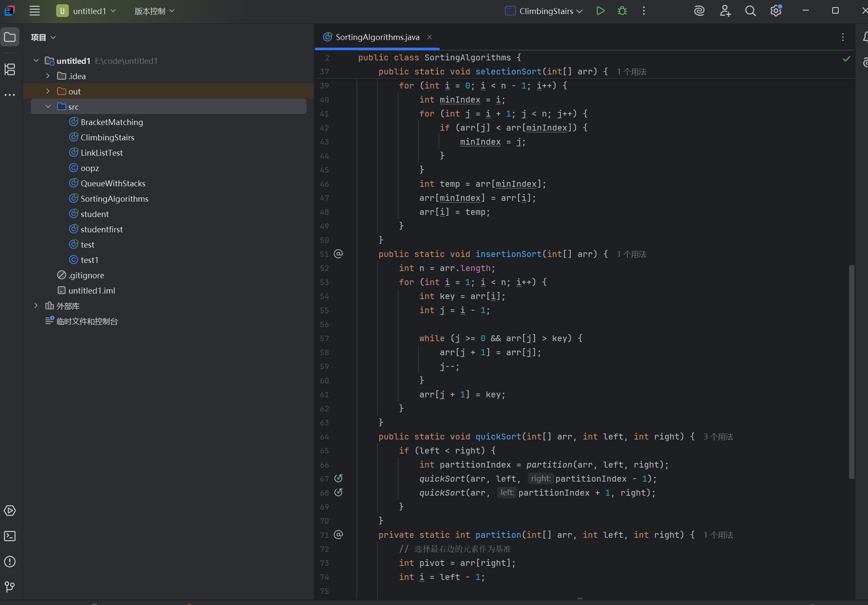Open ClimbingStairs run configuration dropdown
868x605 pixels.
(x=544, y=11)
